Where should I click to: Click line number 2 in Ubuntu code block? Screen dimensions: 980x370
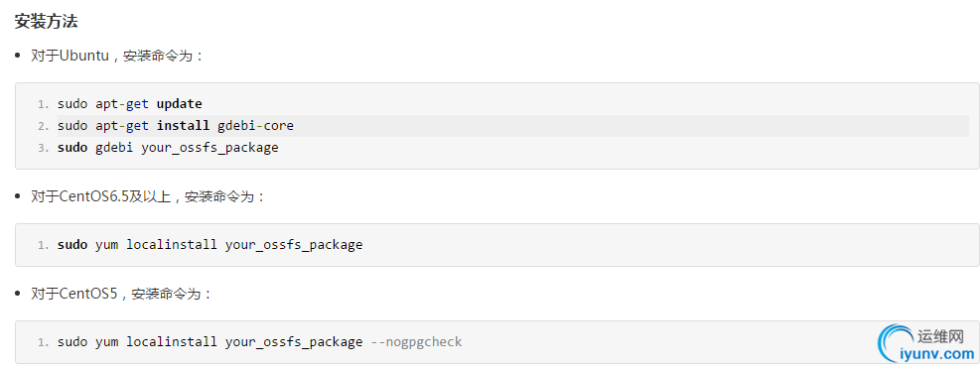(x=43, y=126)
